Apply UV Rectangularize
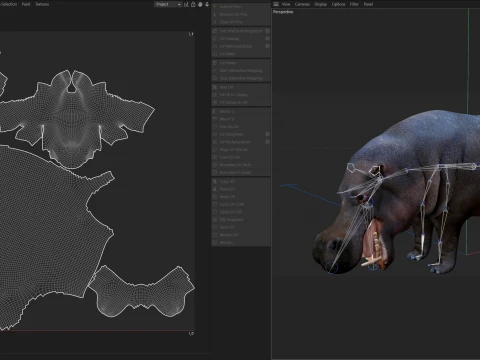The image size is (480, 360). point(238,142)
